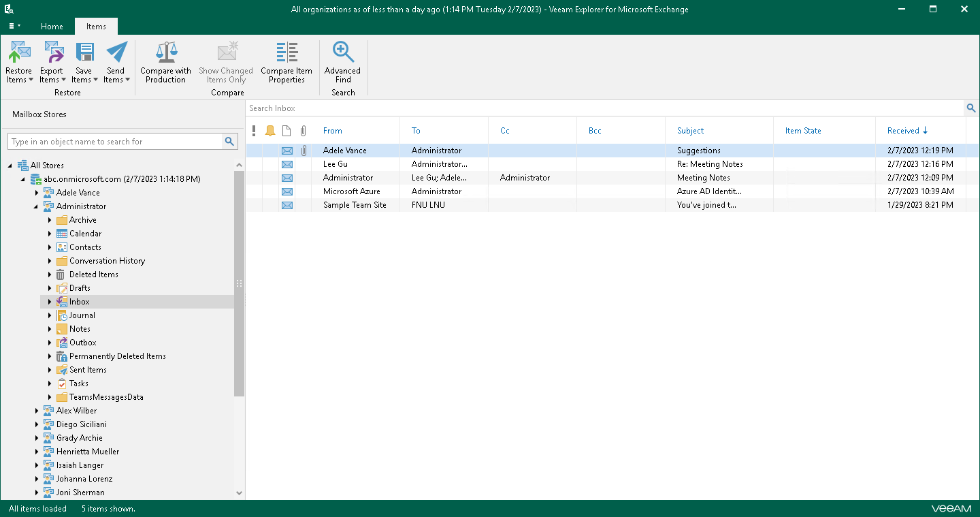Expand the Archive folder node
The height and width of the screenshot is (517, 980).
click(50, 220)
